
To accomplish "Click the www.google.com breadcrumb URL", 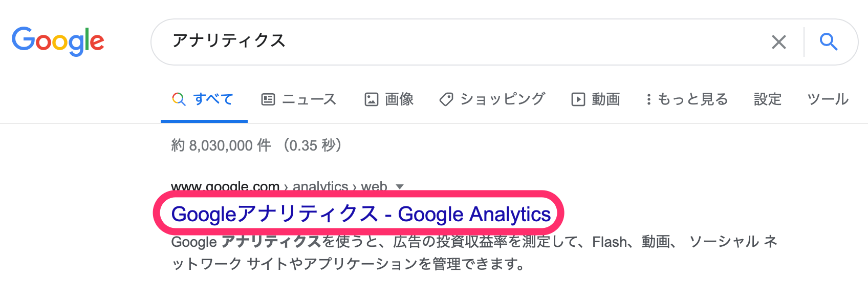I will [x=225, y=187].
